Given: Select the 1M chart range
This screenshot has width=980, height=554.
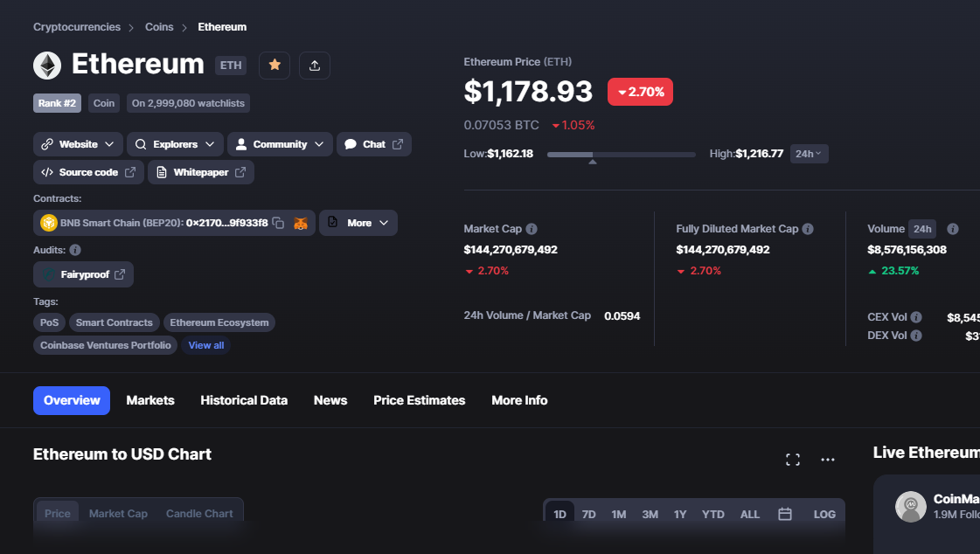Looking at the screenshot, I should point(619,514).
